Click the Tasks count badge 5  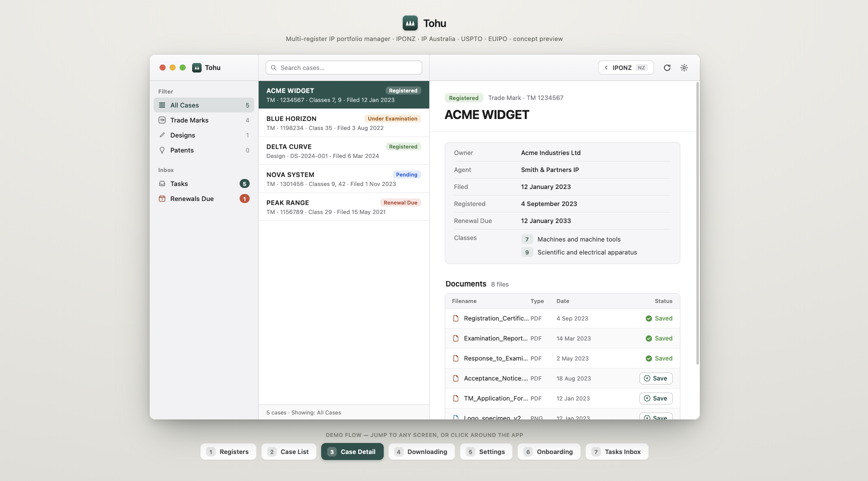click(245, 184)
